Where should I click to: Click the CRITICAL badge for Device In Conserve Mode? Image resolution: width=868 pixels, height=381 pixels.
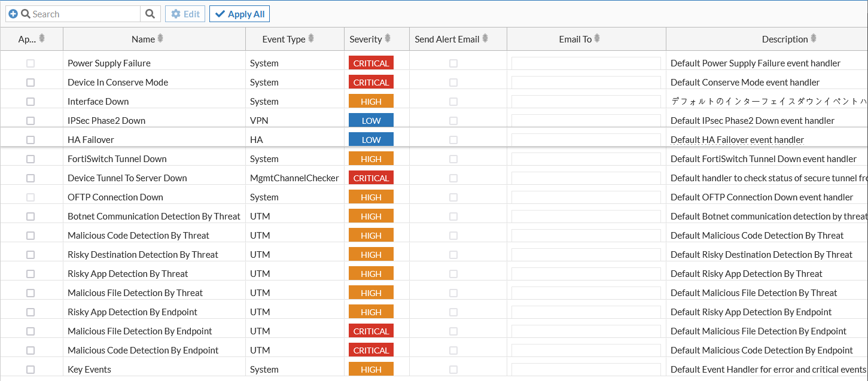click(x=371, y=82)
